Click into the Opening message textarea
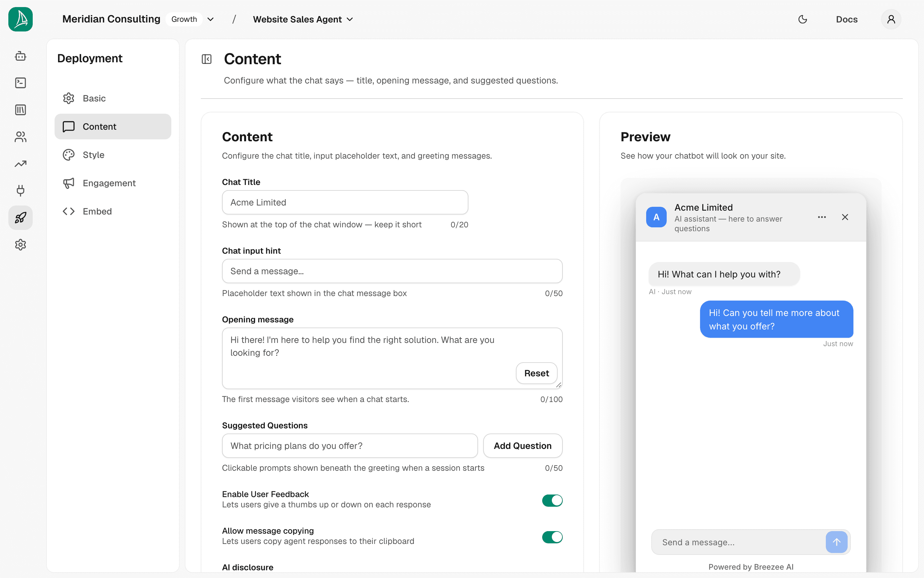 [392, 358]
